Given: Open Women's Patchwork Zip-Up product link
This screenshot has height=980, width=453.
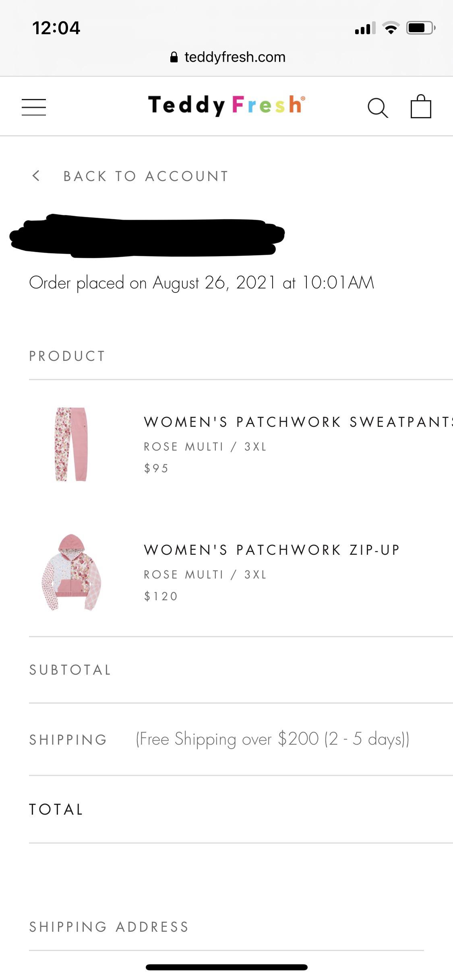Looking at the screenshot, I should point(272,550).
